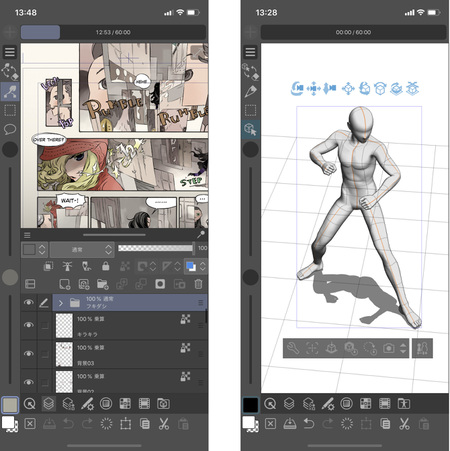450x451 pixels.
Task: Click the pose figure icon beside object launcher
Action: tap(422, 348)
